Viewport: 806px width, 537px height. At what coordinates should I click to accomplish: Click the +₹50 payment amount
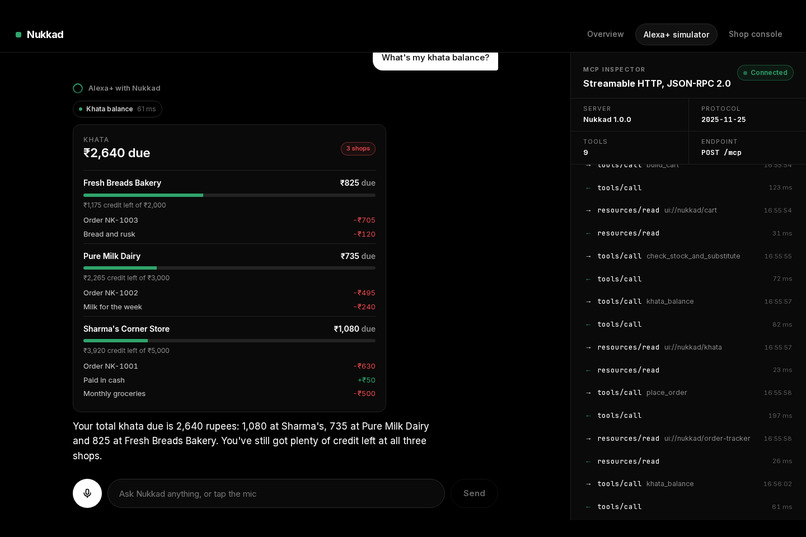pos(367,380)
